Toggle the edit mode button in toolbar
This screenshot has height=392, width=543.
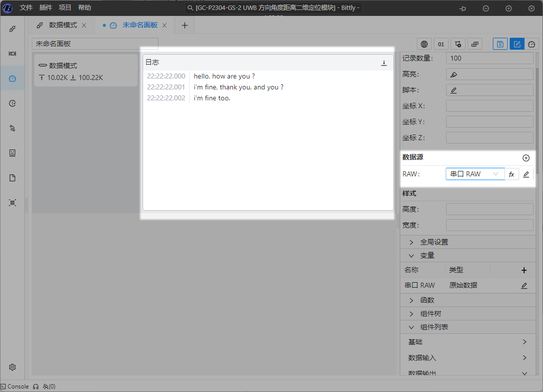point(517,44)
